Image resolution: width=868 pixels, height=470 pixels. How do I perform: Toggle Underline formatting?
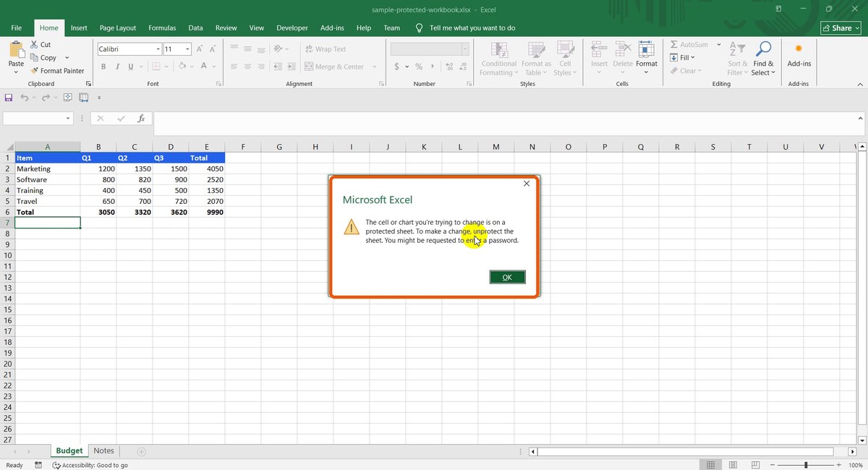tap(131, 67)
